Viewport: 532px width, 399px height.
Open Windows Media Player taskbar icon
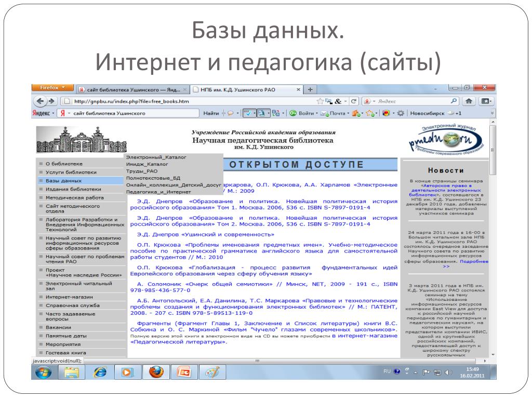(x=127, y=373)
